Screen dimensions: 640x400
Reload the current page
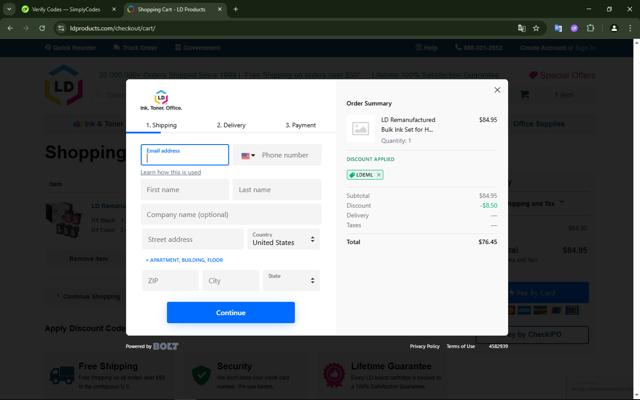coord(42,28)
